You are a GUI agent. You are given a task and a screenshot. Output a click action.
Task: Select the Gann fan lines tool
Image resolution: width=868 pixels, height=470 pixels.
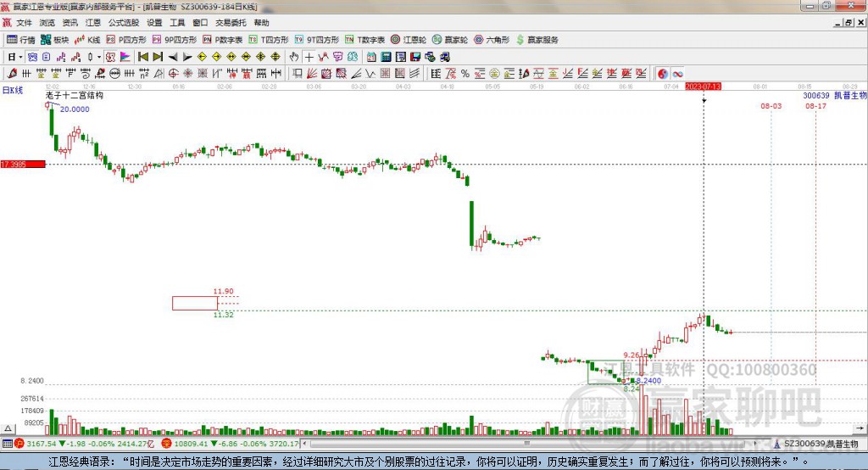311,74
